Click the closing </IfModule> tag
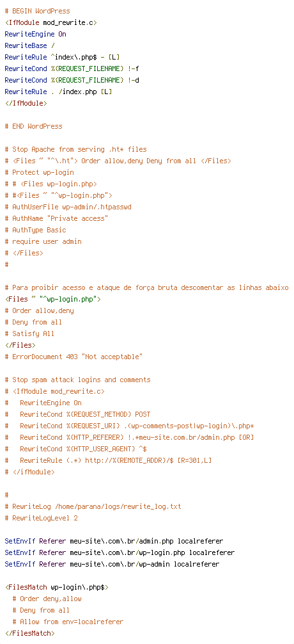This screenshot has width=294, height=644. (26, 103)
